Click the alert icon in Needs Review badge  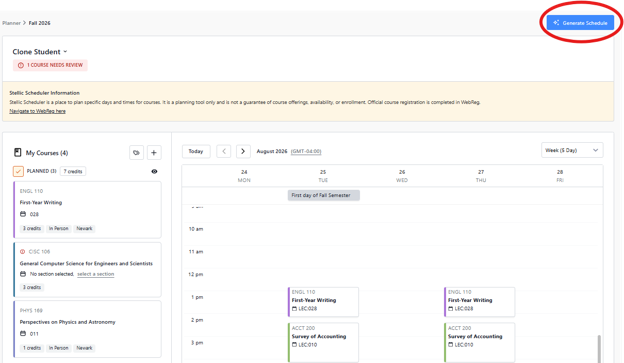[x=21, y=65]
